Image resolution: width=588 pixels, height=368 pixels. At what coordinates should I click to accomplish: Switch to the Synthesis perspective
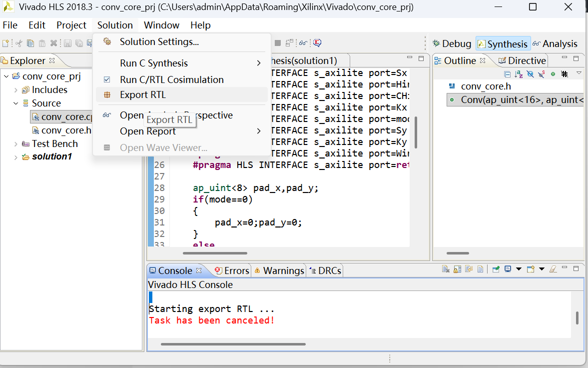coord(503,43)
